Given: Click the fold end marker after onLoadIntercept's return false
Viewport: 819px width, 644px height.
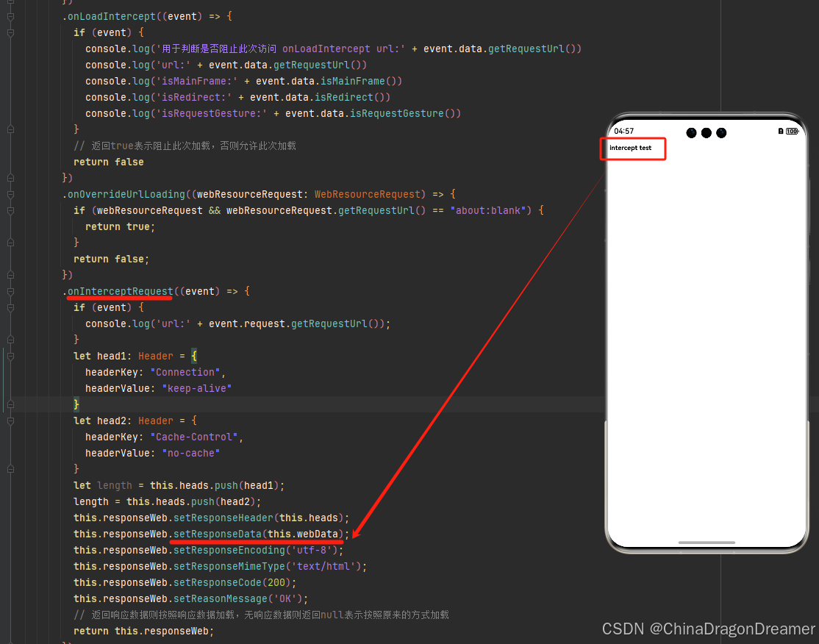Looking at the screenshot, I should [x=10, y=178].
